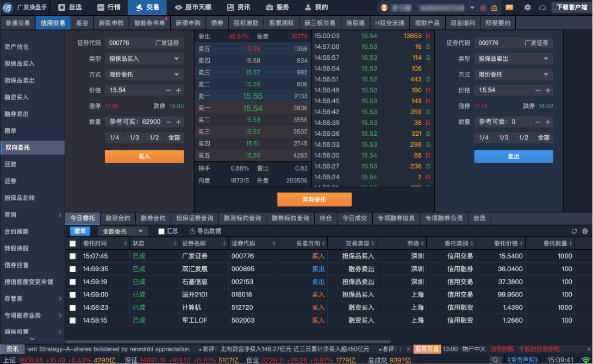
Task: Click the orange 买入 button
Action: coord(145,156)
